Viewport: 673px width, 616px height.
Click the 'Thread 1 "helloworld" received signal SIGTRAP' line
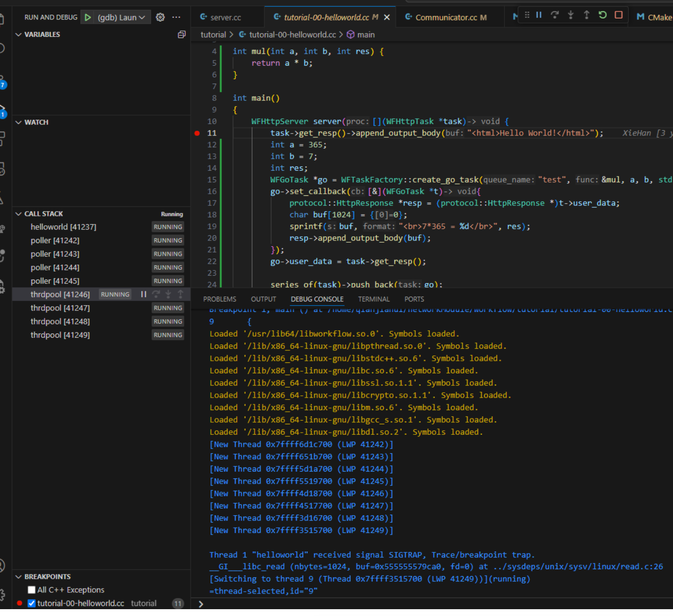click(372, 555)
